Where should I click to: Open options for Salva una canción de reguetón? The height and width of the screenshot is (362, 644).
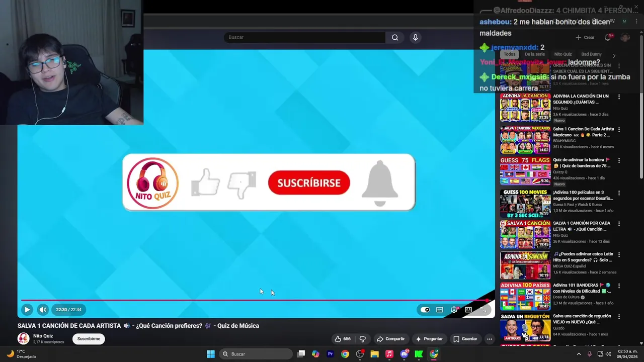coord(619,317)
